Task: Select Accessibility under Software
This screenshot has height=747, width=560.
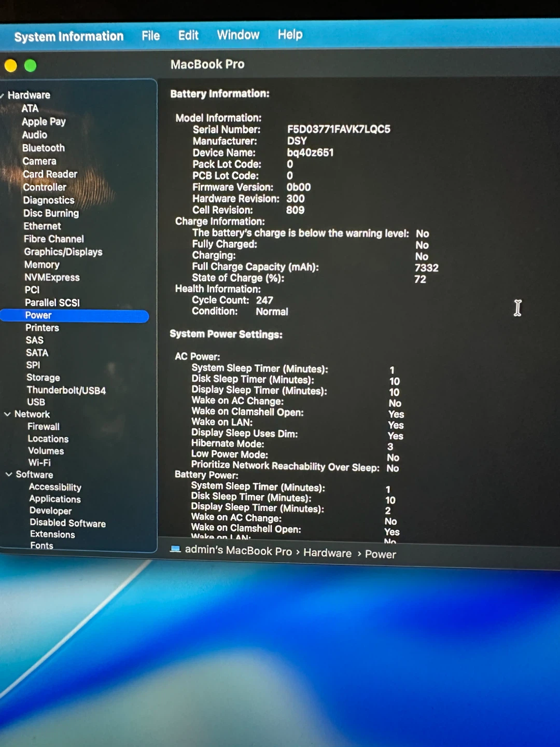Action: [55, 487]
